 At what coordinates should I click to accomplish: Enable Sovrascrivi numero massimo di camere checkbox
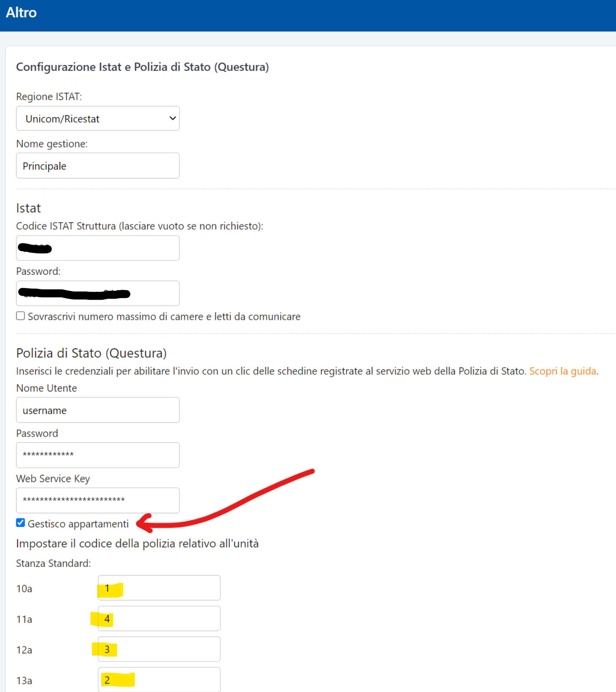(20, 316)
